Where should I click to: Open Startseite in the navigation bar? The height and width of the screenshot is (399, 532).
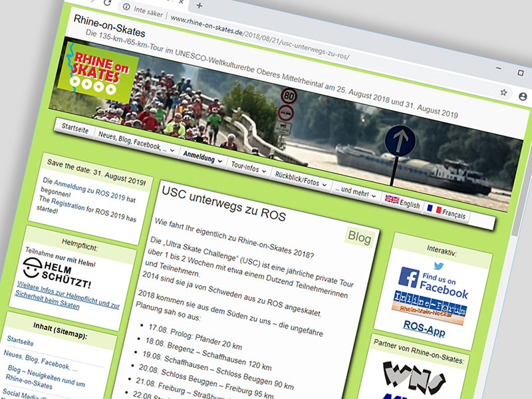tap(75, 128)
